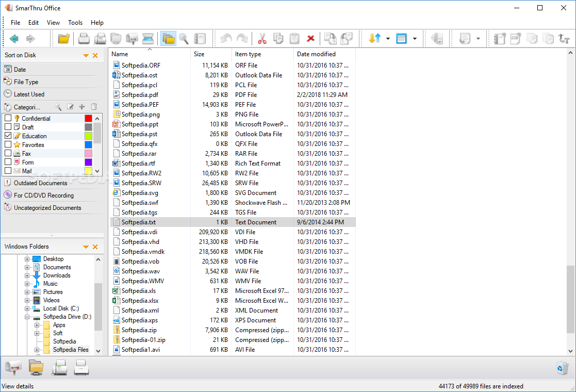Click the text size Tt toolbar icon

click(x=564, y=38)
